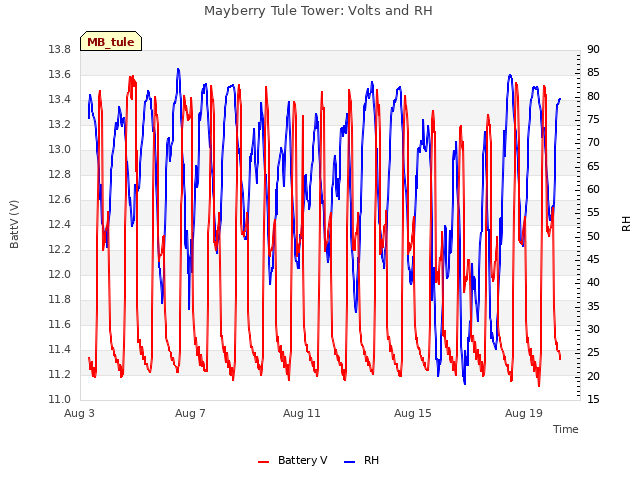Click the 13.8 left axis value

tap(60, 49)
